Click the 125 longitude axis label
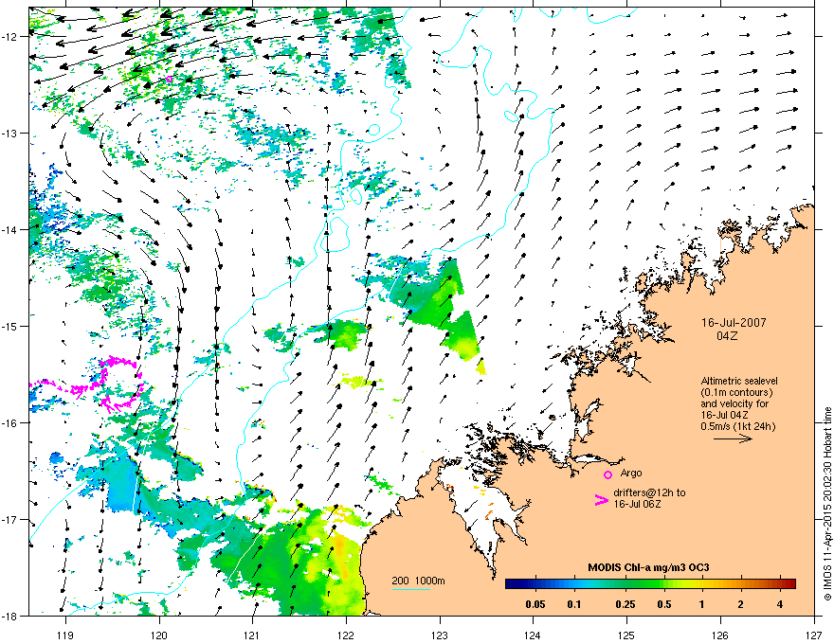The height and width of the screenshot is (644, 834). pyautogui.click(x=627, y=635)
